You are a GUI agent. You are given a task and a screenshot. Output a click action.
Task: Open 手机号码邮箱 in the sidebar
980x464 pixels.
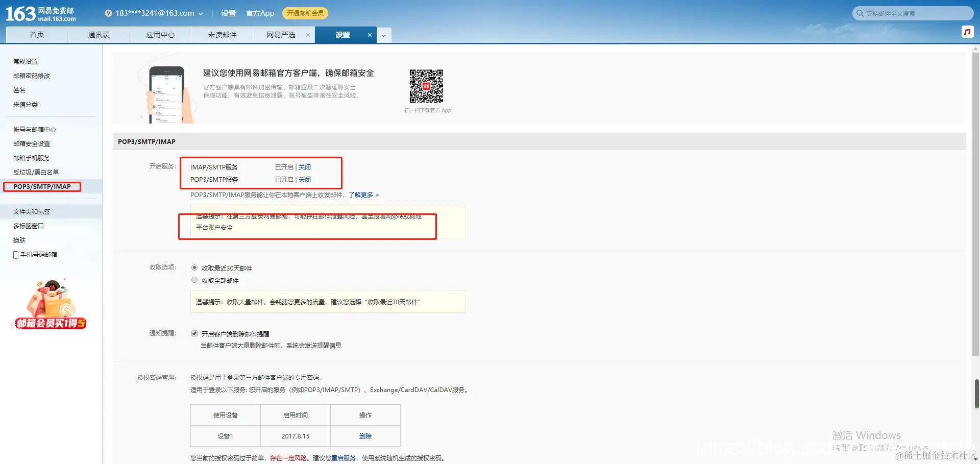point(39,255)
